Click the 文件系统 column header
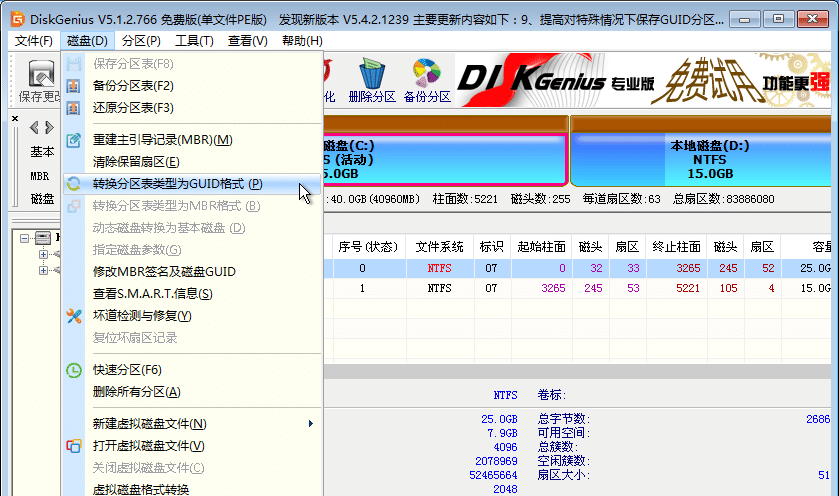This screenshot has width=839, height=496. [x=440, y=247]
